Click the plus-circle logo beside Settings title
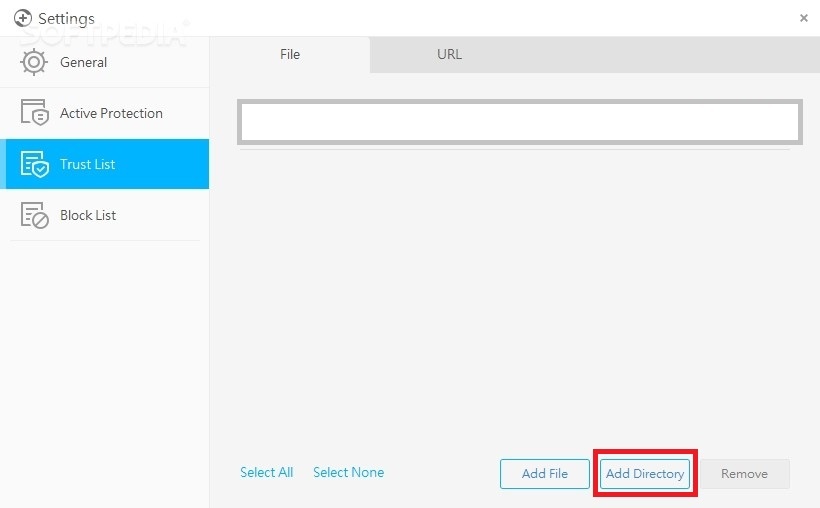Viewport: 820px width, 508px height. tap(23, 18)
